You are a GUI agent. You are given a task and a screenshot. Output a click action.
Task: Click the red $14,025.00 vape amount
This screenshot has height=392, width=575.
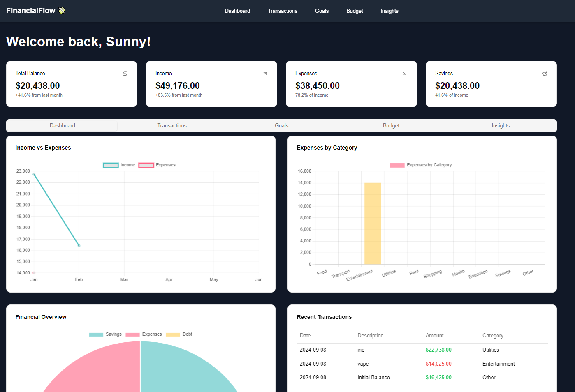438,364
